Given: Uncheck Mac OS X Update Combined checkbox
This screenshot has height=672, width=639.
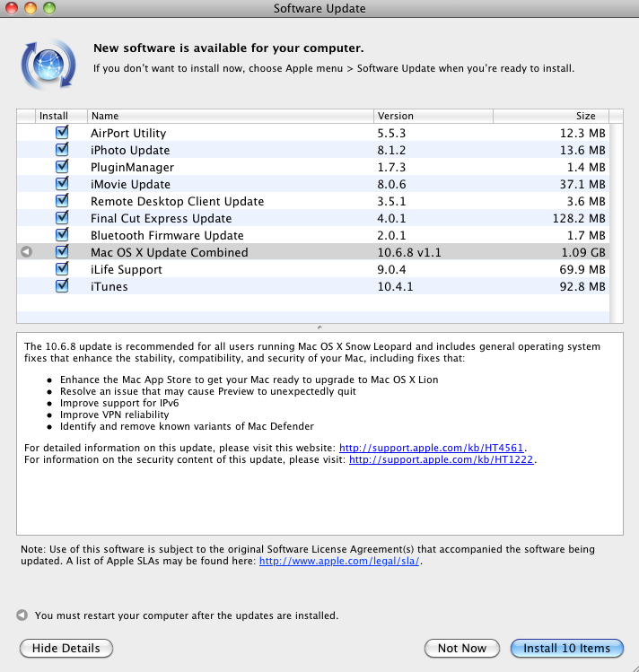Looking at the screenshot, I should point(62,251).
